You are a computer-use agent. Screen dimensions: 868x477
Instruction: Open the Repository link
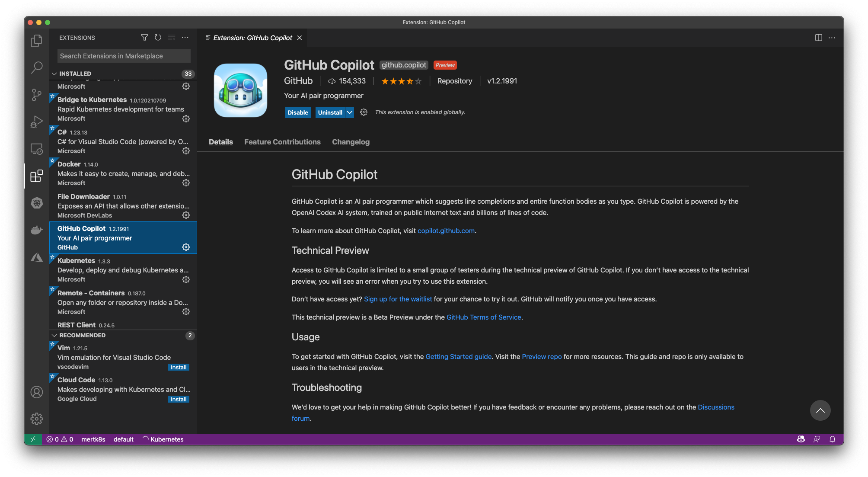point(454,81)
